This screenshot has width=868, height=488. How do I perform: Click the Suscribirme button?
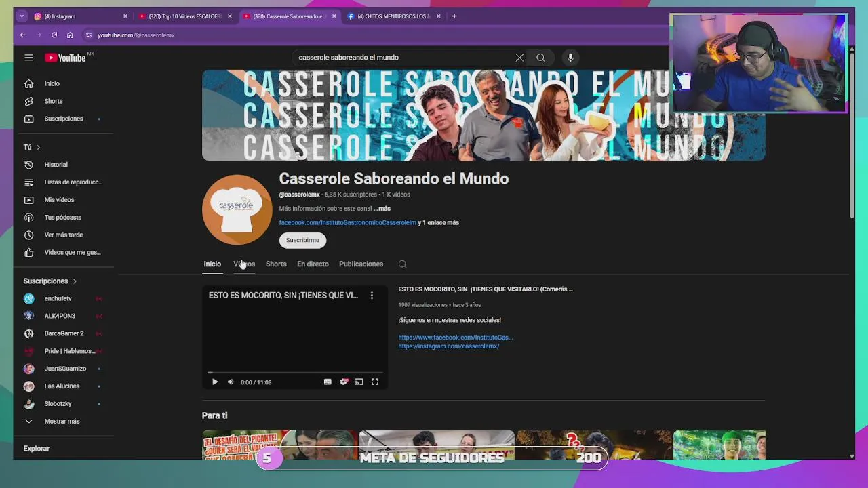coord(302,240)
